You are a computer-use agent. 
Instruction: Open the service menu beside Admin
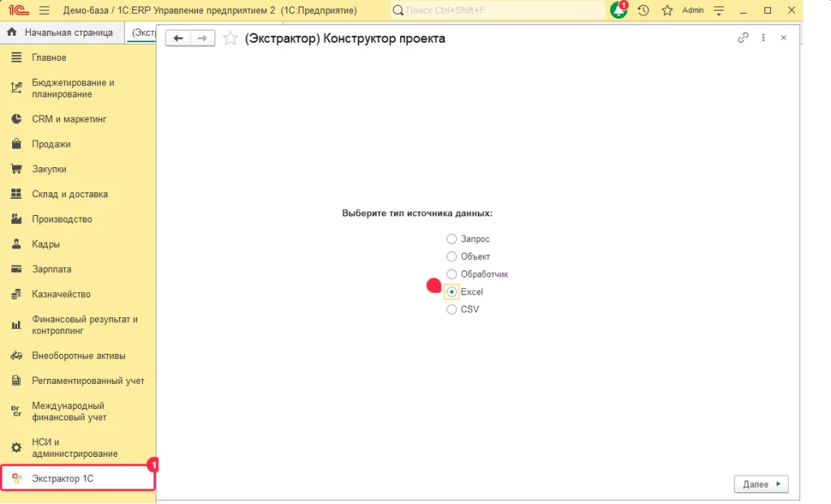click(x=719, y=10)
